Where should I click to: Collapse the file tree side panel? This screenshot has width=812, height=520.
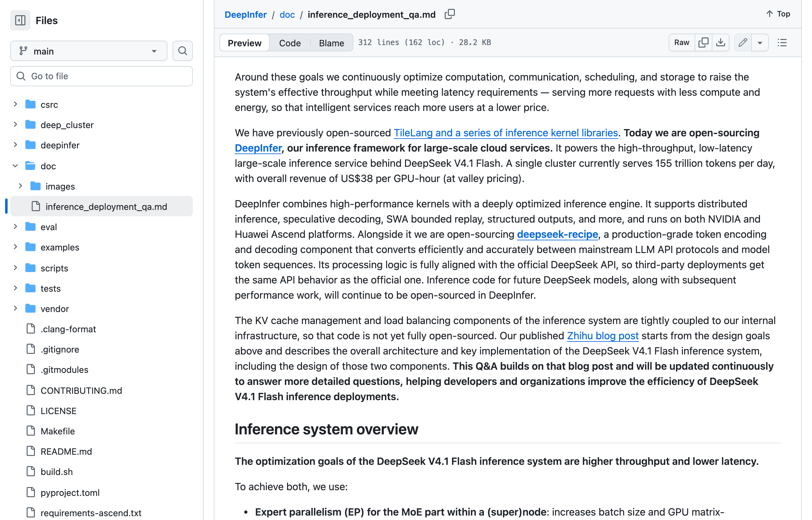pyautogui.click(x=20, y=20)
